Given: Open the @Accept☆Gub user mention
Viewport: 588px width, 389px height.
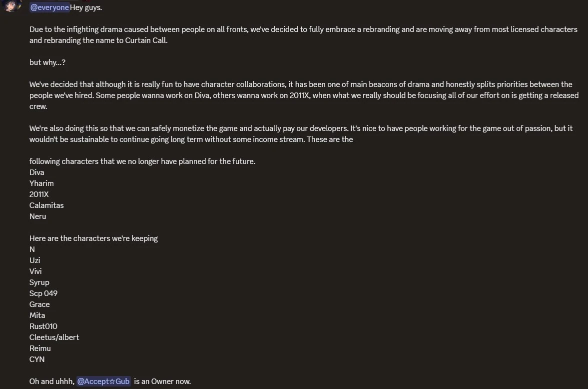Looking at the screenshot, I should (x=103, y=381).
